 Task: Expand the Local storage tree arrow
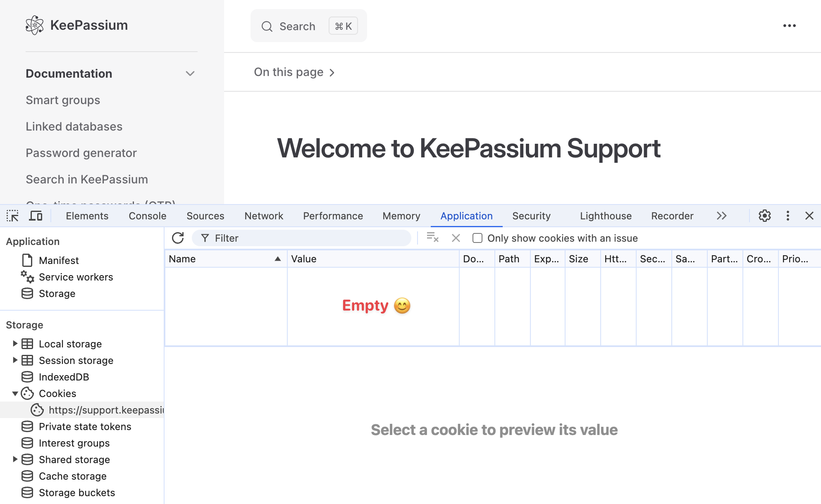15,343
